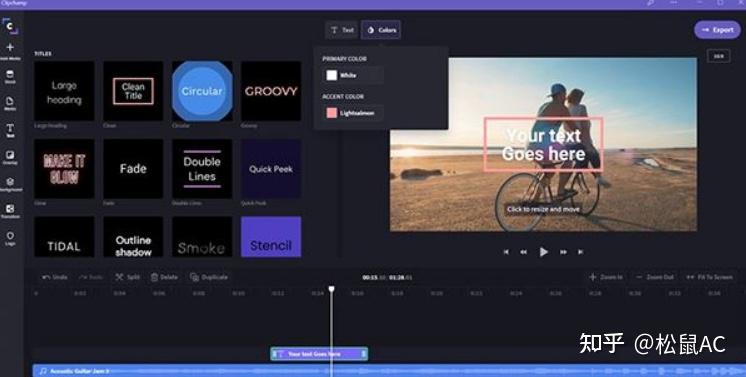Screen dimensions: 746x377
Task: Open the Stock library in sidebar
Action: pyautogui.click(x=10, y=76)
